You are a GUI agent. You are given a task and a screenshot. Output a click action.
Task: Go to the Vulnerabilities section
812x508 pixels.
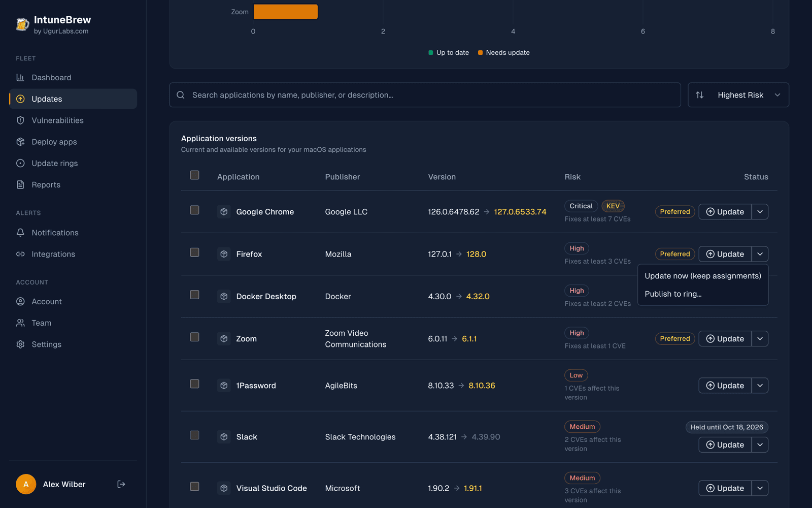73,120
